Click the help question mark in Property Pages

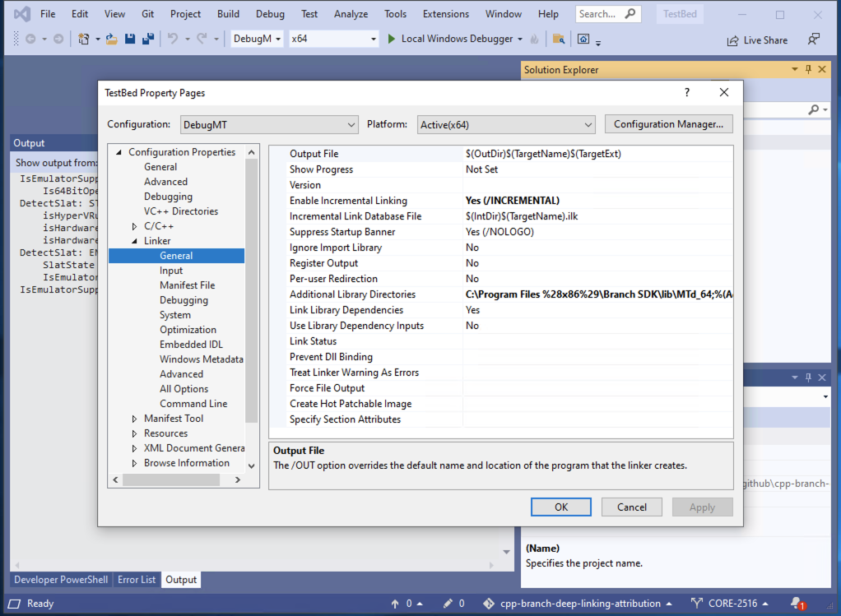point(687,92)
